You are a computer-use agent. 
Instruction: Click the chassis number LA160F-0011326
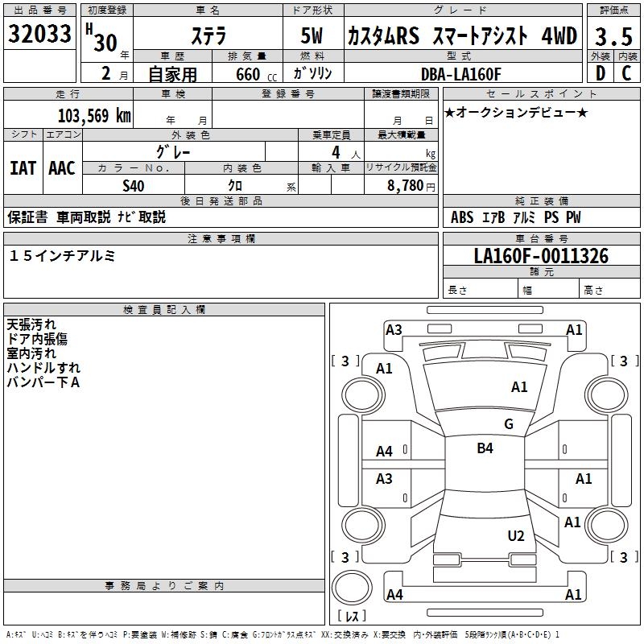coord(541,256)
